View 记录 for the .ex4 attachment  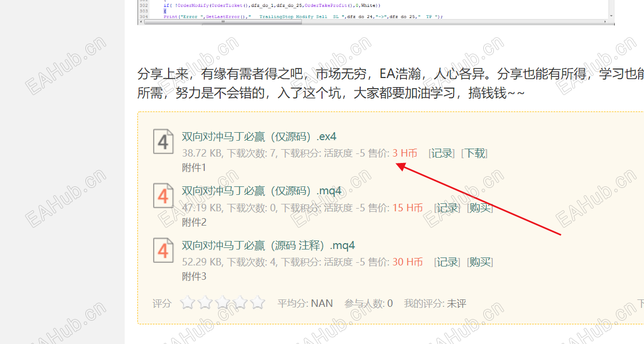click(442, 153)
